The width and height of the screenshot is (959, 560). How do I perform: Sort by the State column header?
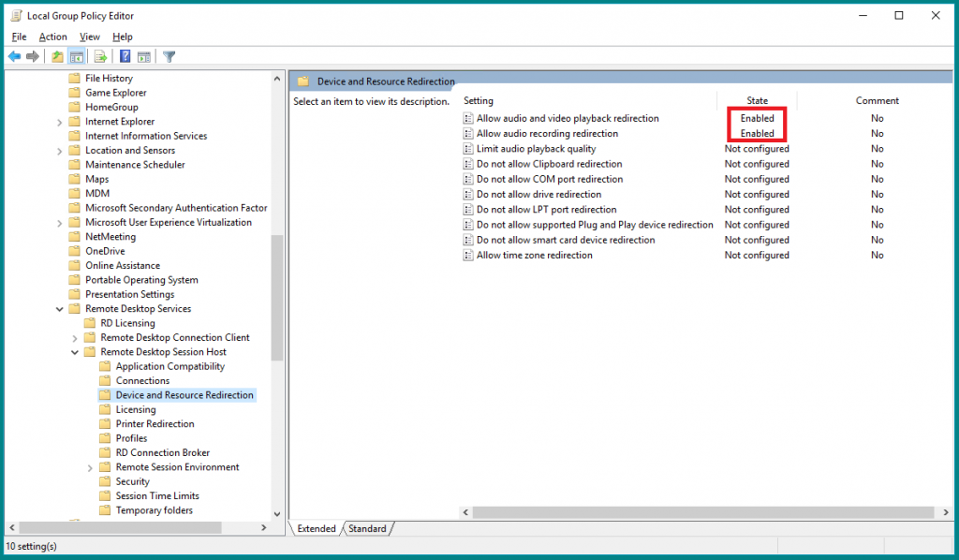point(757,100)
